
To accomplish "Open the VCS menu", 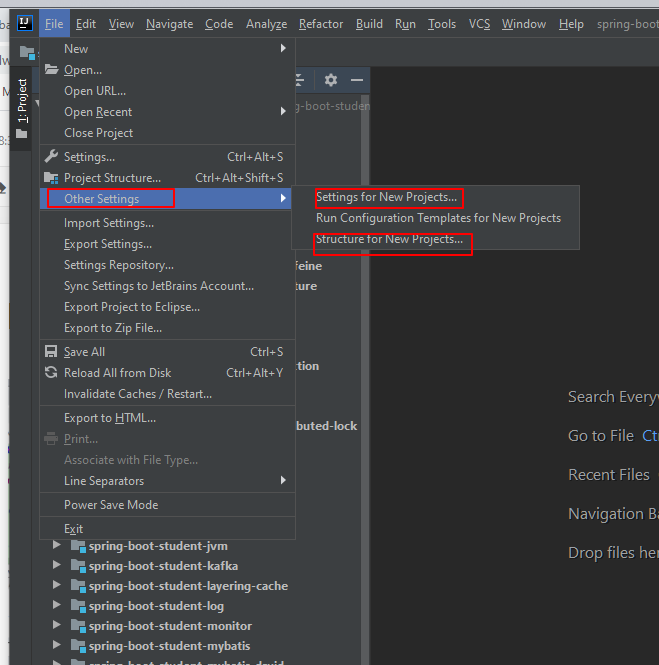I will [x=479, y=24].
